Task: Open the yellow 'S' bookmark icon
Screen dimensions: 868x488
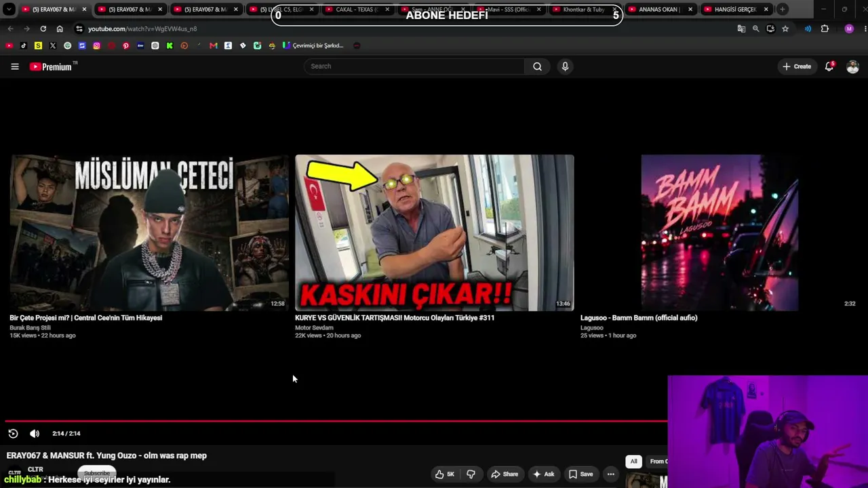Action: tap(38, 46)
